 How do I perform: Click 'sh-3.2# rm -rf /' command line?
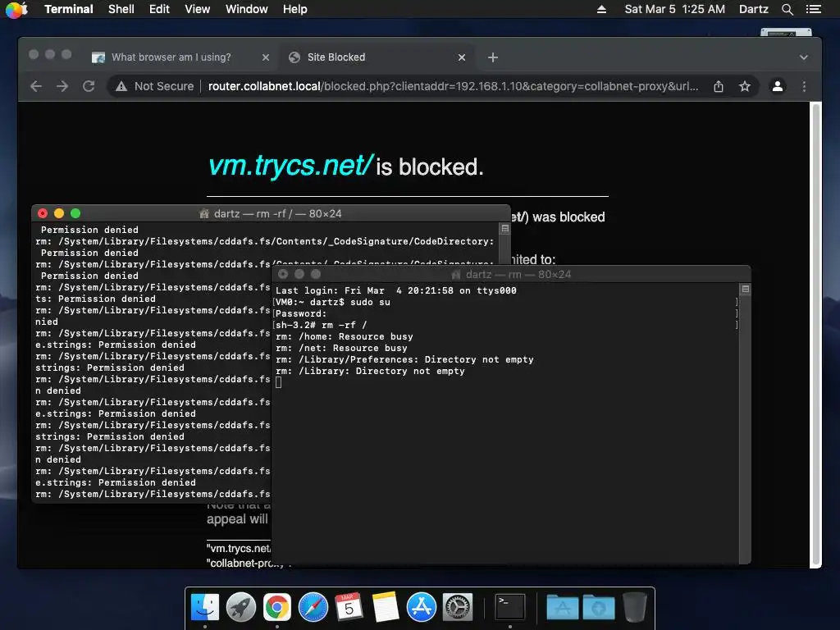point(322,325)
